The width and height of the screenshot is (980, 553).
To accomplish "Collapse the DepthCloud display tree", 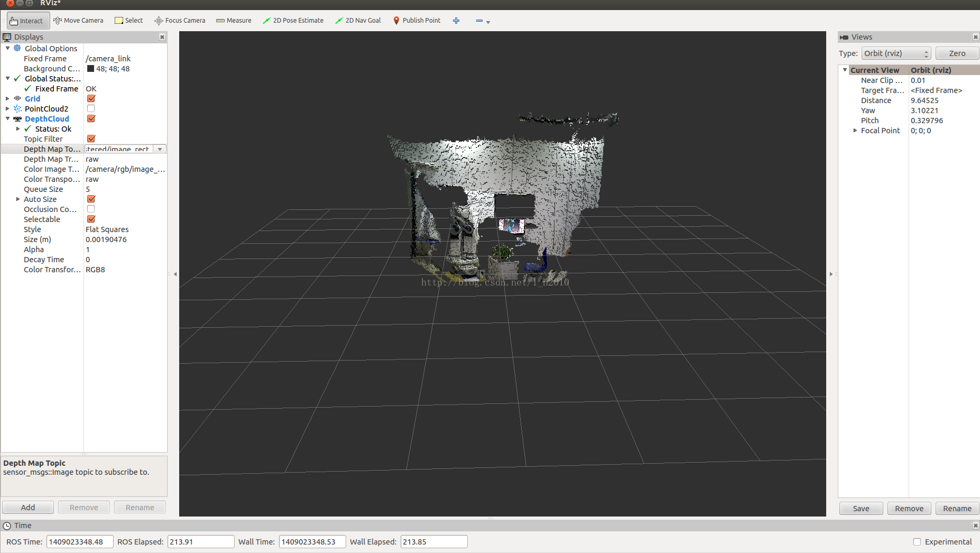I will point(8,119).
